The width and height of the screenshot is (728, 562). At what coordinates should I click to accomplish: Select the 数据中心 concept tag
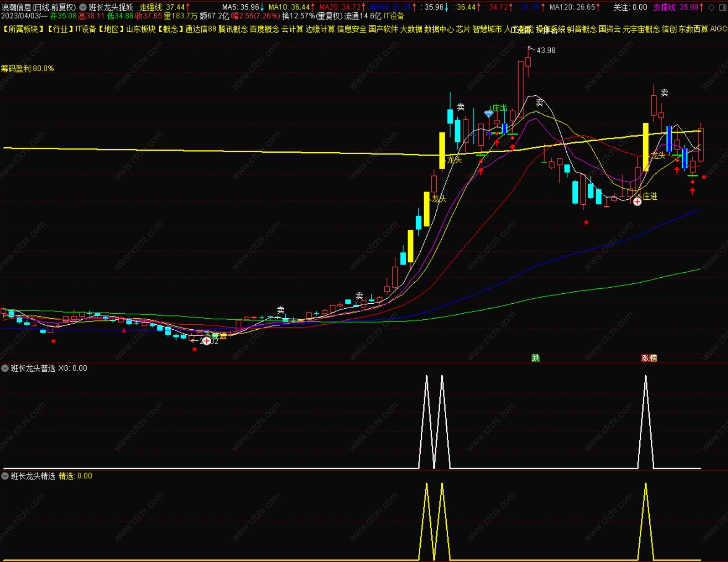pyautogui.click(x=439, y=29)
